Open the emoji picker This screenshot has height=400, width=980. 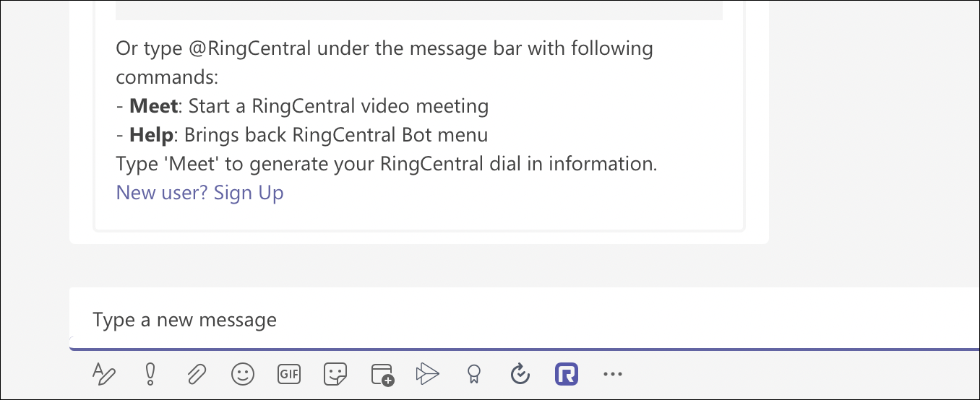243,373
